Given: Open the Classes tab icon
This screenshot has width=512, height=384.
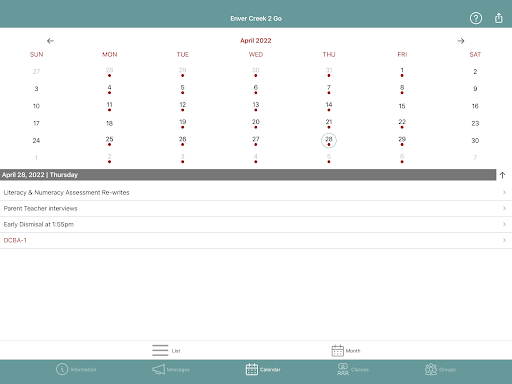Looking at the screenshot, I should point(343,369).
